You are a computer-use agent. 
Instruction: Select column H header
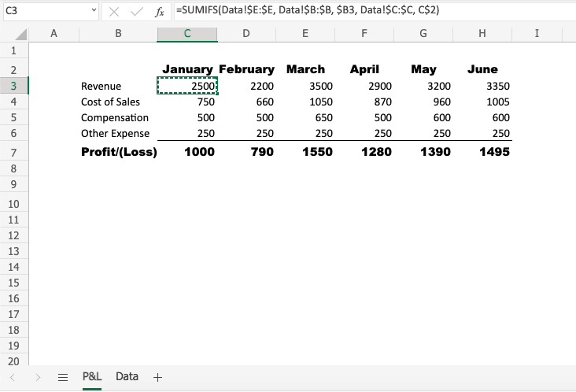coord(482,33)
